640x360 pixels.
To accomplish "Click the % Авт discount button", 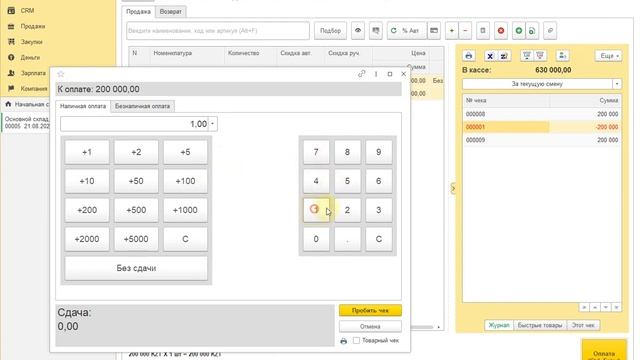I will [407, 31].
